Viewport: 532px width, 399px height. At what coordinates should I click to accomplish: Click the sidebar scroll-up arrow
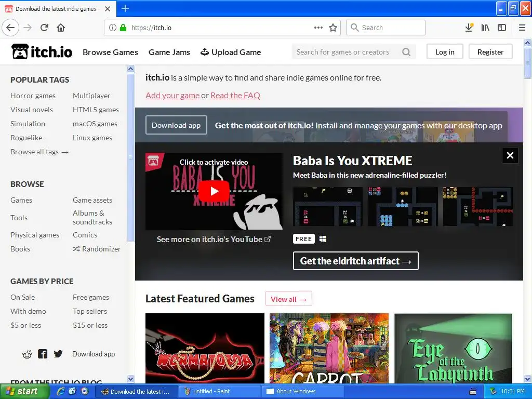(x=130, y=69)
